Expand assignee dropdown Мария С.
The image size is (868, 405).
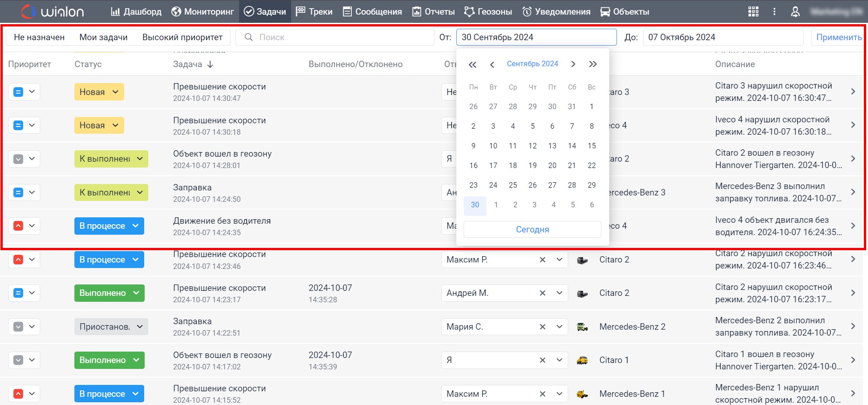click(x=559, y=327)
